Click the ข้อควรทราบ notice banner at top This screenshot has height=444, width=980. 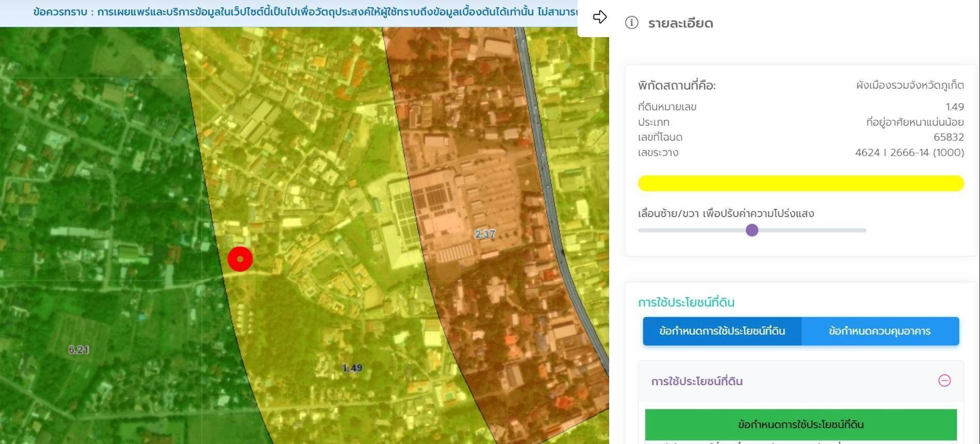pyautogui.click(x=304, y=12)
